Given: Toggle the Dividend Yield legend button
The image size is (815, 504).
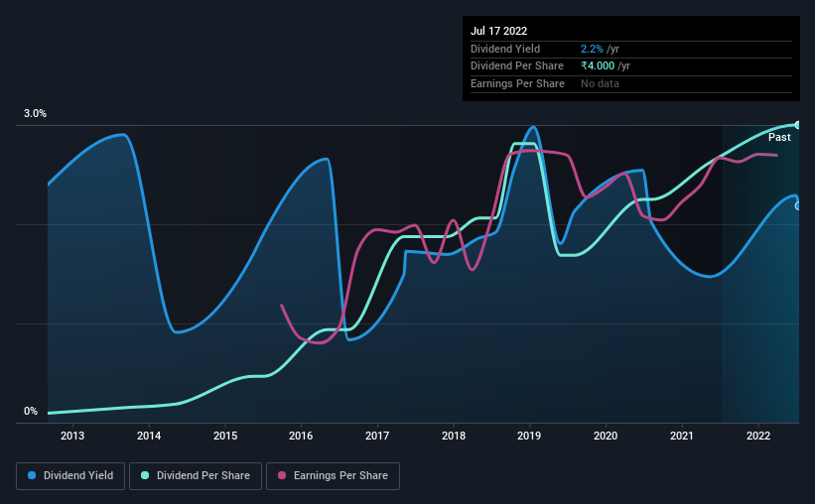Looking at the screenshot, I should point(70,475).
